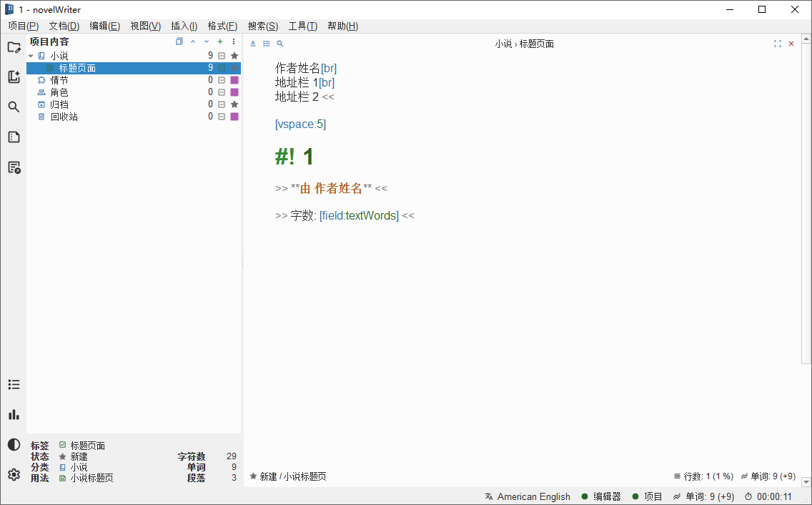Image resolution: width=812 pixels, height=505 pixels.
Task: Click the purple color swatch beside 情节
Action: tap(234, 79)
